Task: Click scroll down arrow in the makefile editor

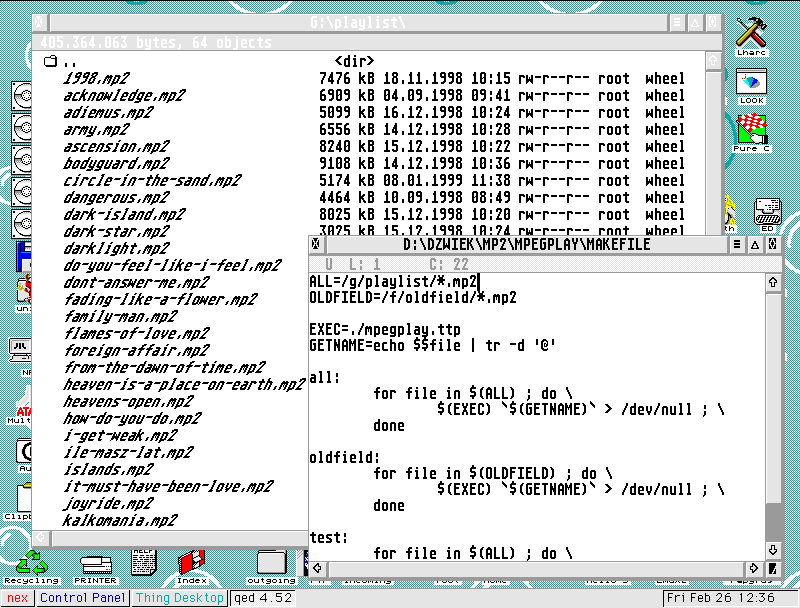Action: click(x=773, y=550)
